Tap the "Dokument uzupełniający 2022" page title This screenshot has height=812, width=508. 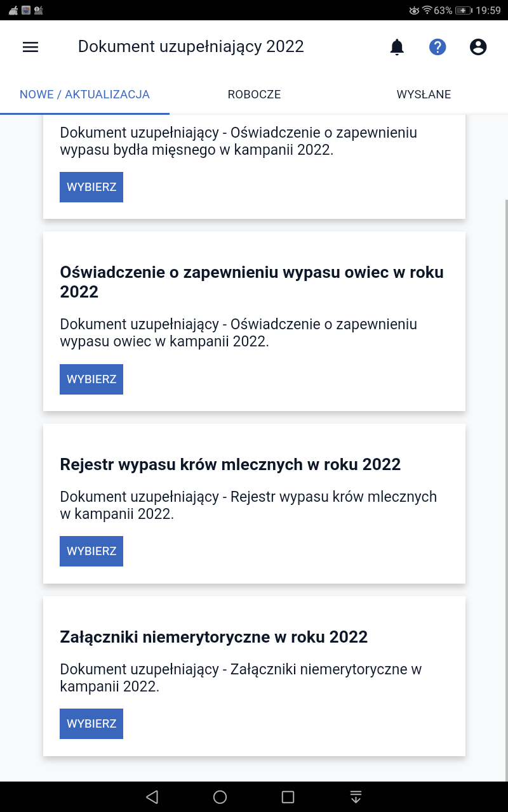pyautogui.click(x=190, y=46)
